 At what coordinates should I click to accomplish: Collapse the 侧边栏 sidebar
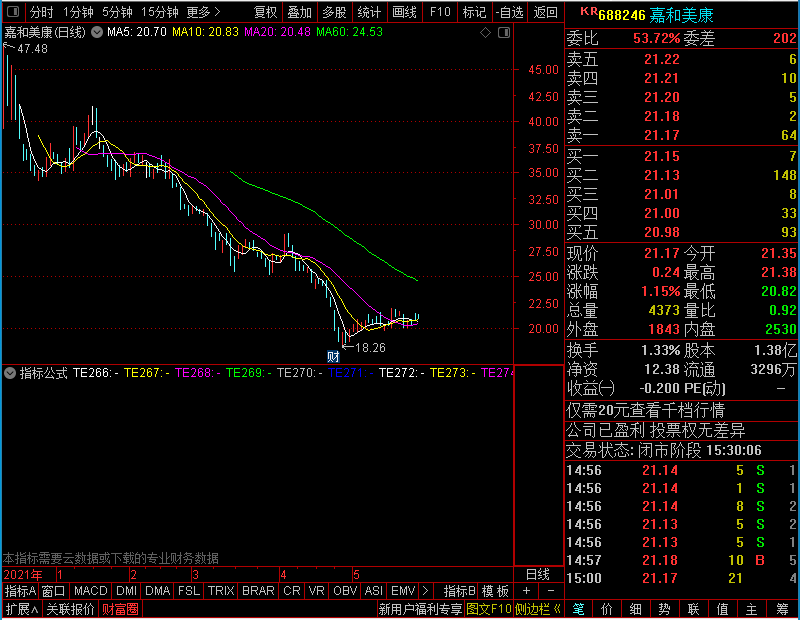pos(538,609)
